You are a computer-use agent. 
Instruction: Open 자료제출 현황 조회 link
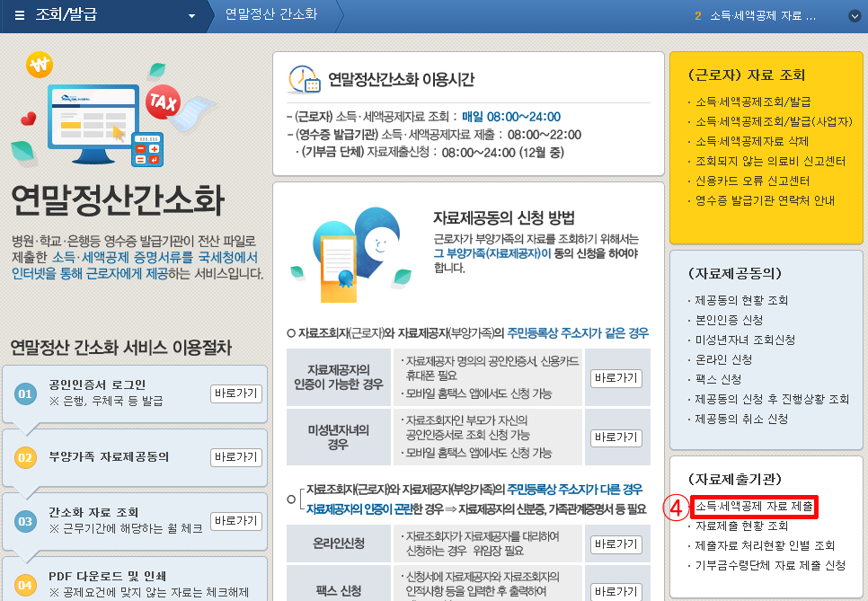(x=742, y=526)
